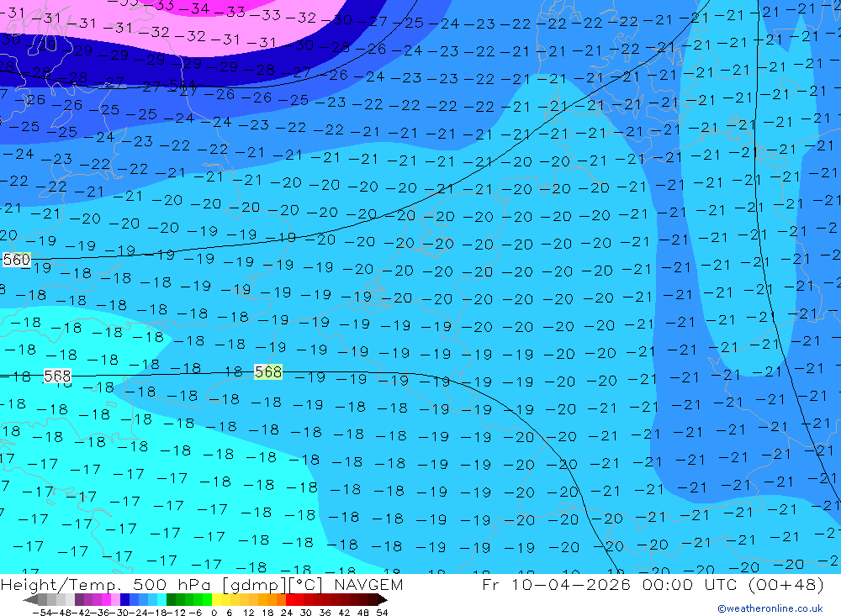Click the '[gdmp]' unit text in title

[x=255, y=584]
